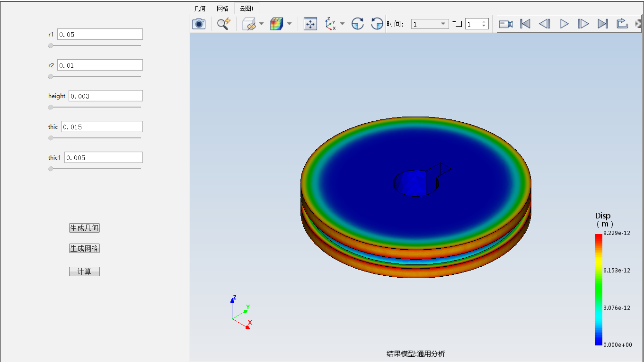
Task: Click the legend value 3.076e-12
Action: click(617, 308)
